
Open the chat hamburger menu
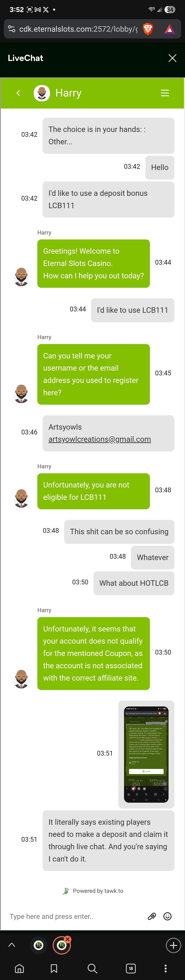[165, 93]
